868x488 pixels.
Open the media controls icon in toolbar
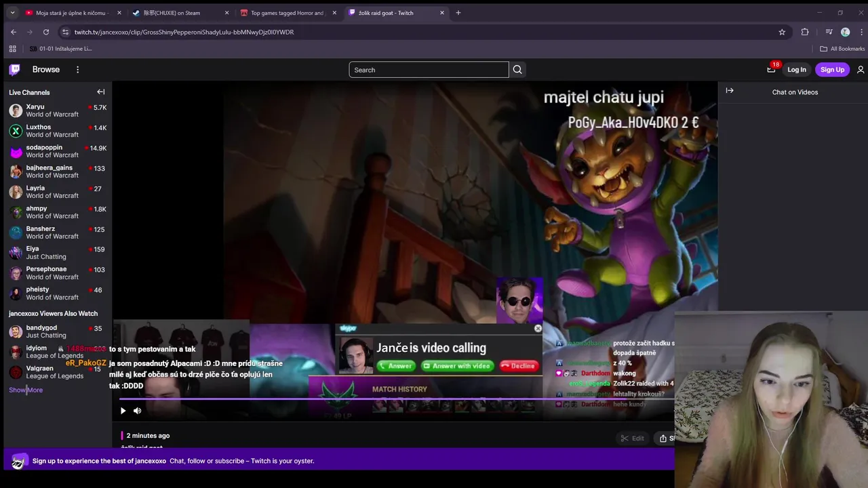[829, 32]
